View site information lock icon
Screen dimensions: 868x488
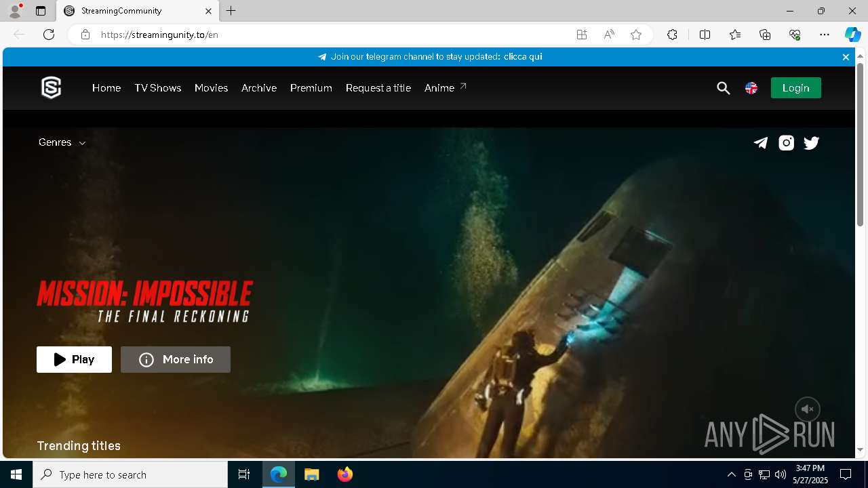coord(85,35)
